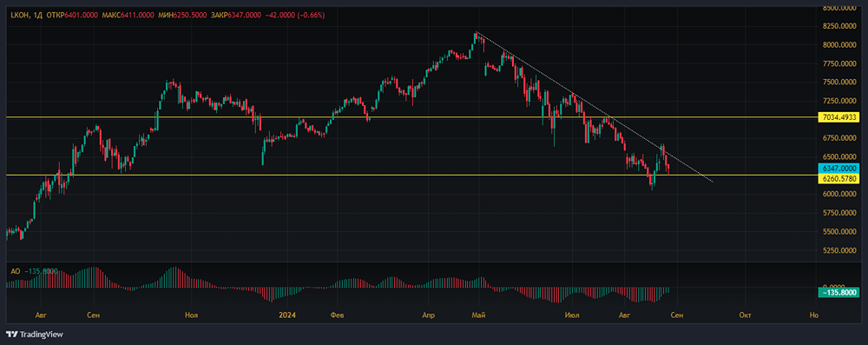Click the 6750.0000 price axis tick
This screenshot has height=345, width=868.
(839, 138)
